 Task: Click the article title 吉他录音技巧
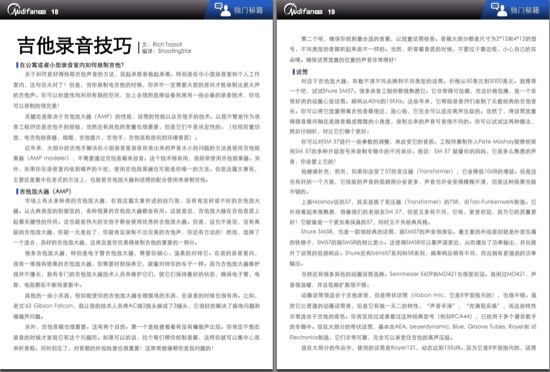point(75,46)
